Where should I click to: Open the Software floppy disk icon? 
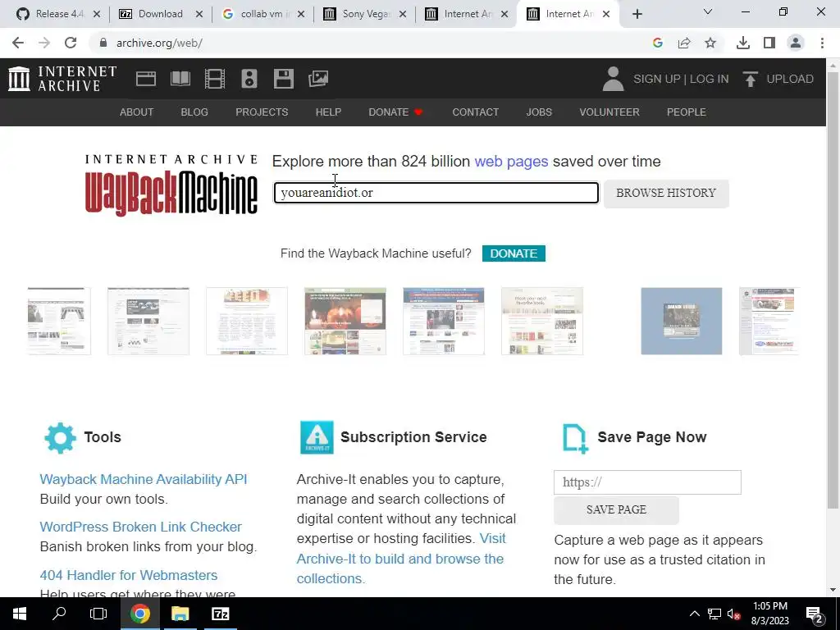(x=283, y=79)
